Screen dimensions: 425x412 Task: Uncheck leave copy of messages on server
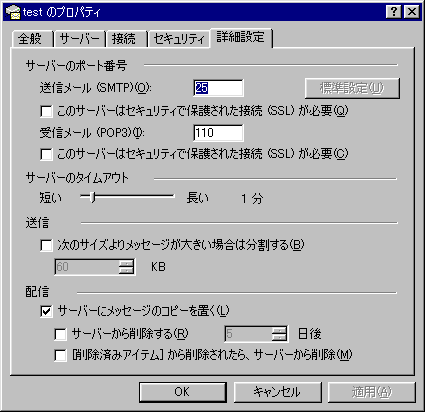coord(46,312)
